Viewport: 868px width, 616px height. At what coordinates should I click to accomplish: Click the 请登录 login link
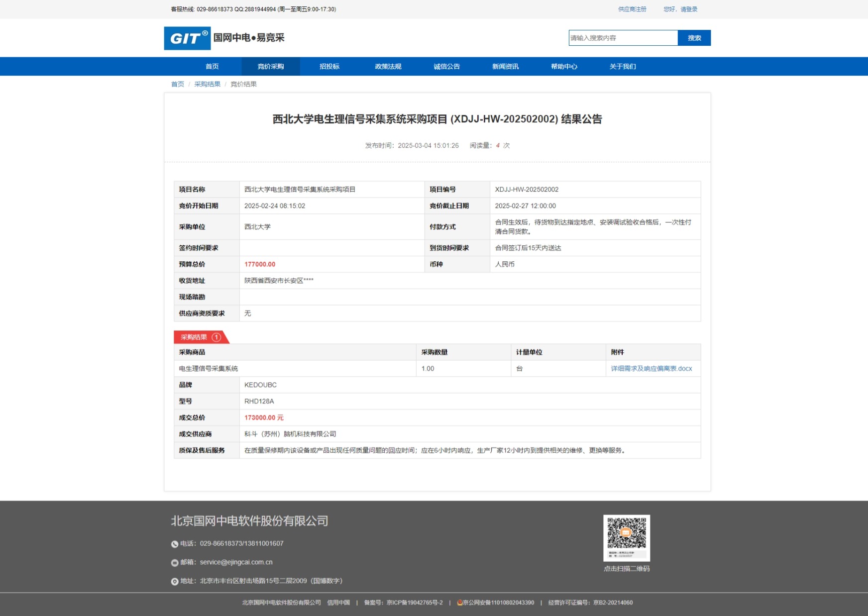click(x=689, y=9)
